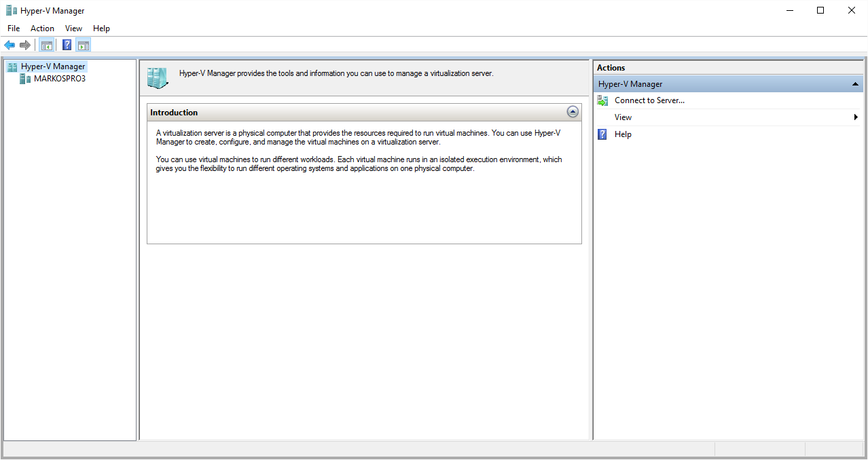Toggle Show/Hide Action Pane toolbar icon
The image size is (868, 460).
tap(83, 45)
